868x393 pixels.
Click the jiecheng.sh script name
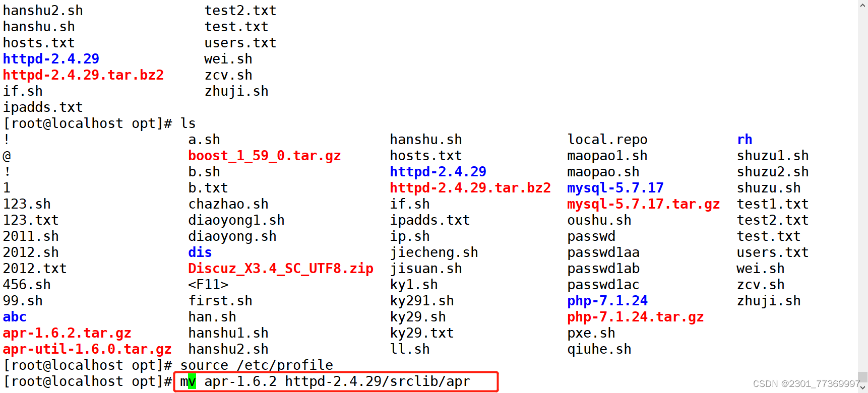(434, 252)
